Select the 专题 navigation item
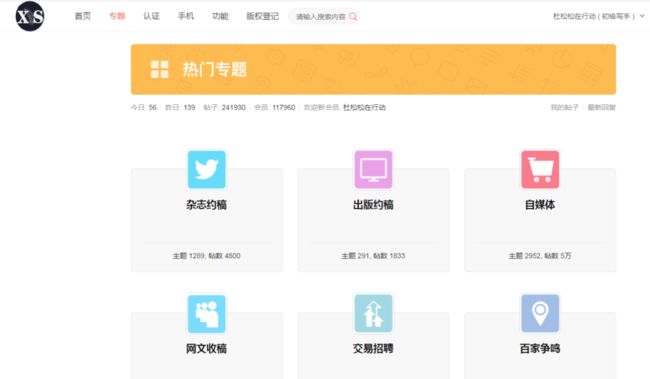The image size is (650, 379). (117, 16)
